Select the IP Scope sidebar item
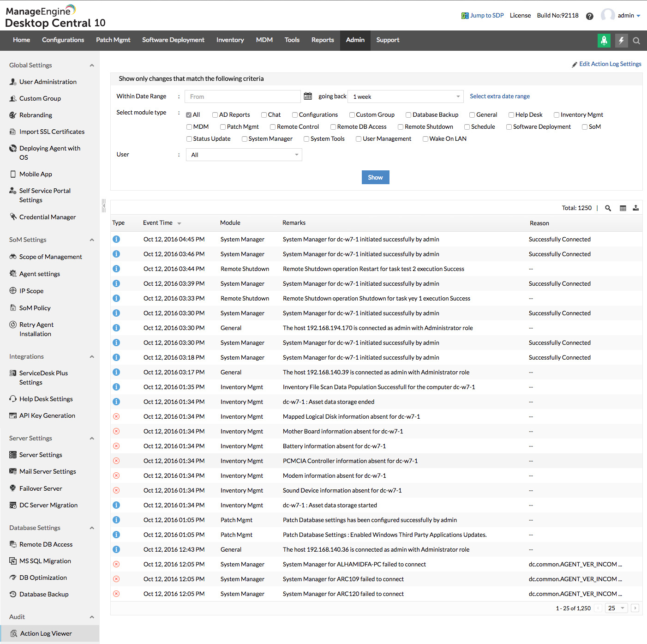The width and height of the screenshot is (647, 644). [31, 290]
